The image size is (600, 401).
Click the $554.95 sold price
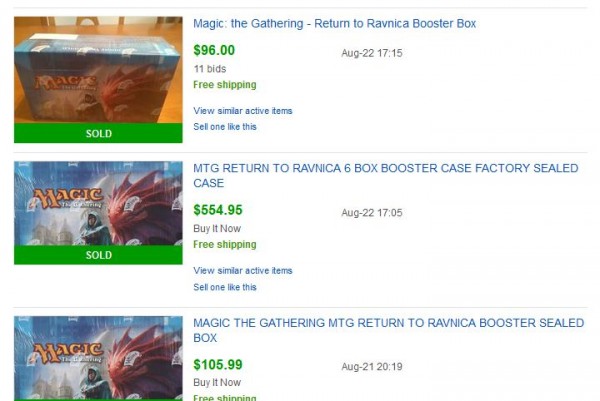tap(218, 210)
